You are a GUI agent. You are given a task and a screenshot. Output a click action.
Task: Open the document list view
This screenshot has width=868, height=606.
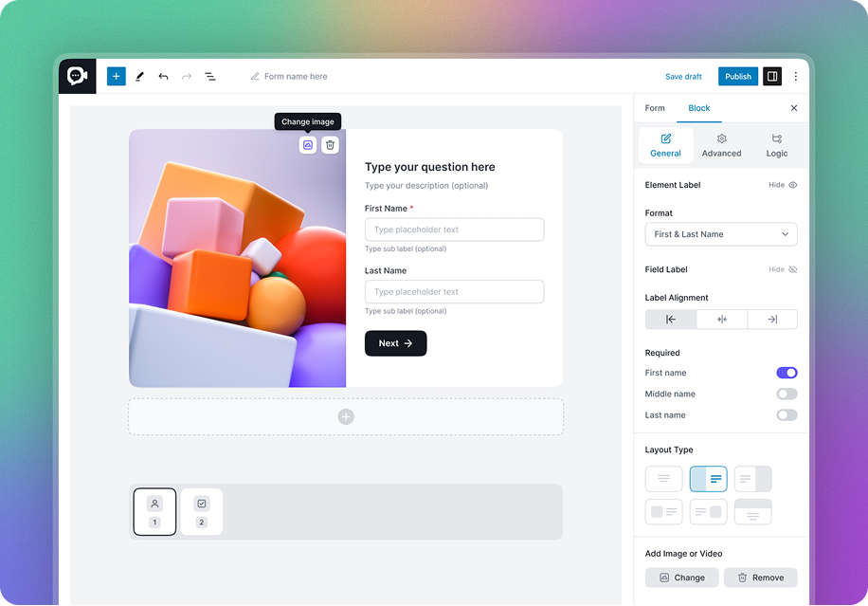tap(210, 77)
